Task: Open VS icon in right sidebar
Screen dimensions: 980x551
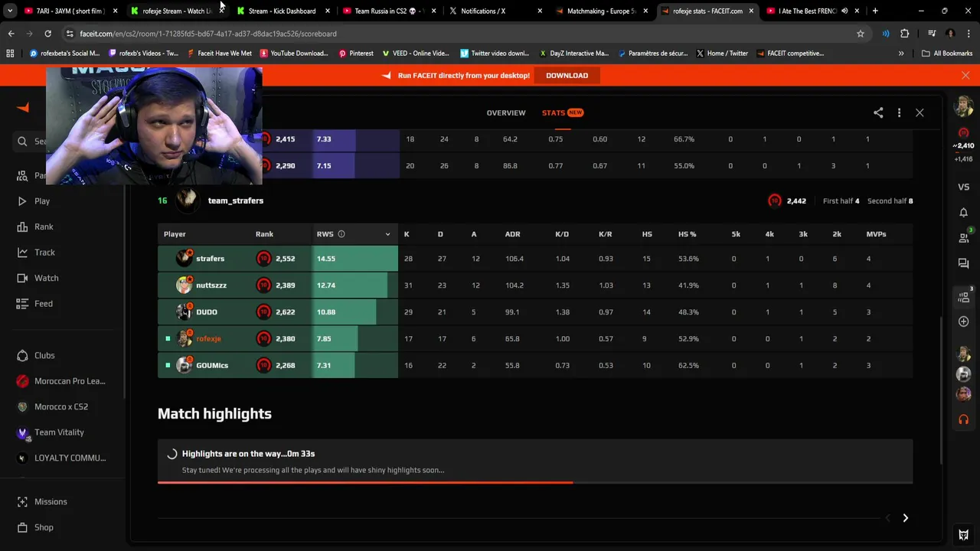Action: tap(964, 187)
